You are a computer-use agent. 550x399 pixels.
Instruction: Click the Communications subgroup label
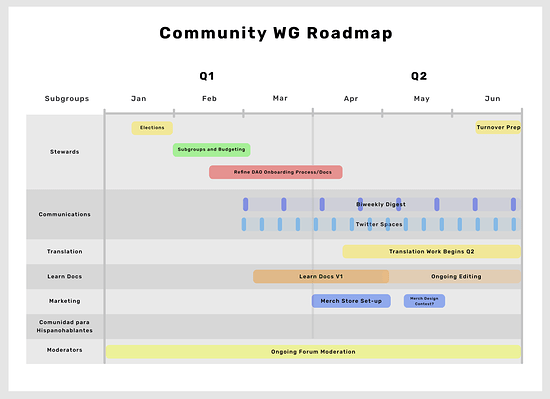(65, 214)
